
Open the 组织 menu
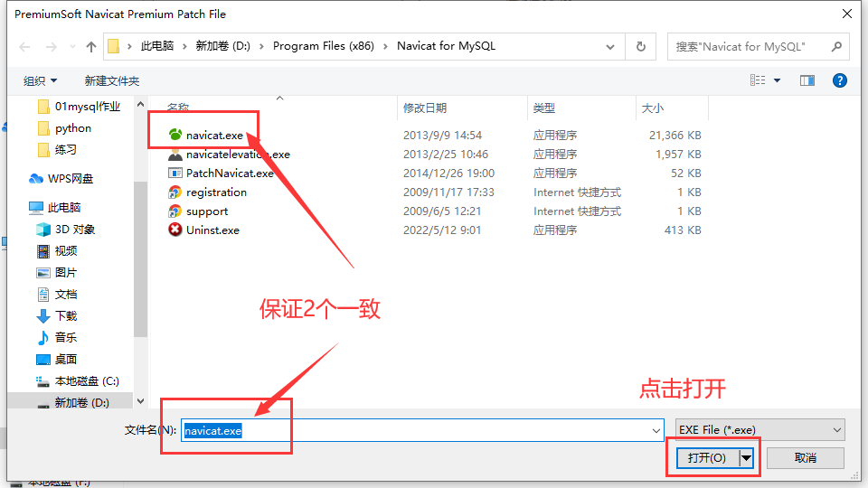coord(40,80)
